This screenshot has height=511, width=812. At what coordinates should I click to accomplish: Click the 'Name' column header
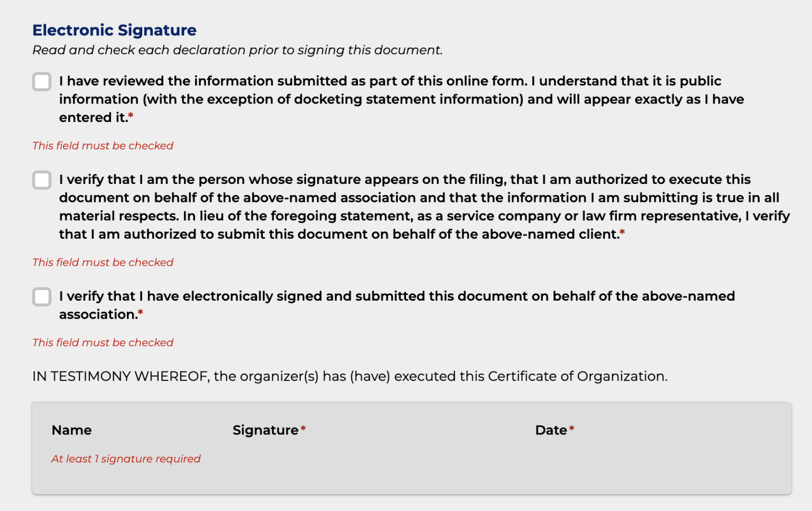(x=71, y=430)
